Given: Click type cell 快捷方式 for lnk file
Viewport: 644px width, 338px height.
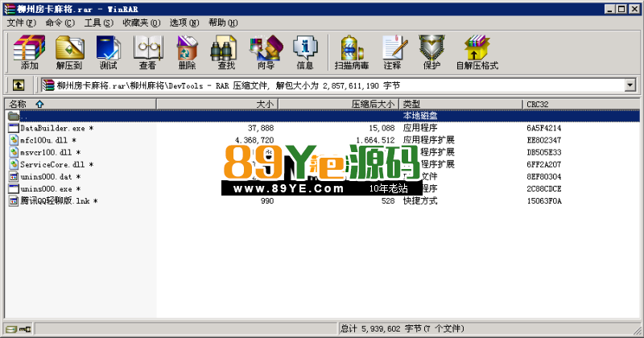Looking at the screenshot, I should point(419,201).
